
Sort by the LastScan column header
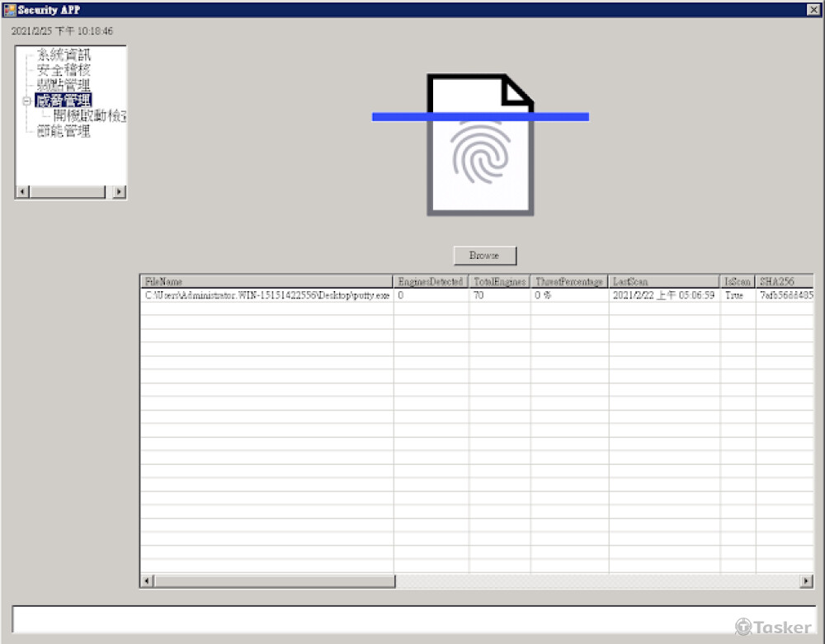[664, 281]
